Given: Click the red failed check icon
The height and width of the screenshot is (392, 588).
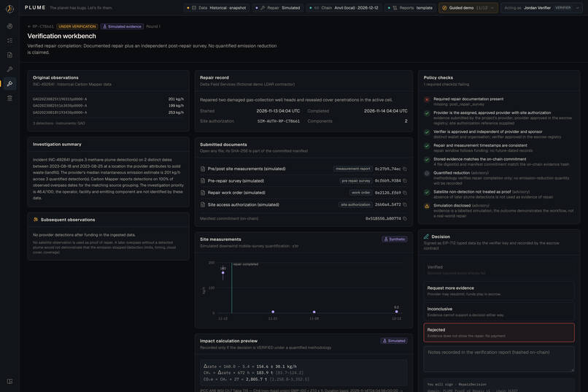Looking at the screenshot, I should pos(427,99).
